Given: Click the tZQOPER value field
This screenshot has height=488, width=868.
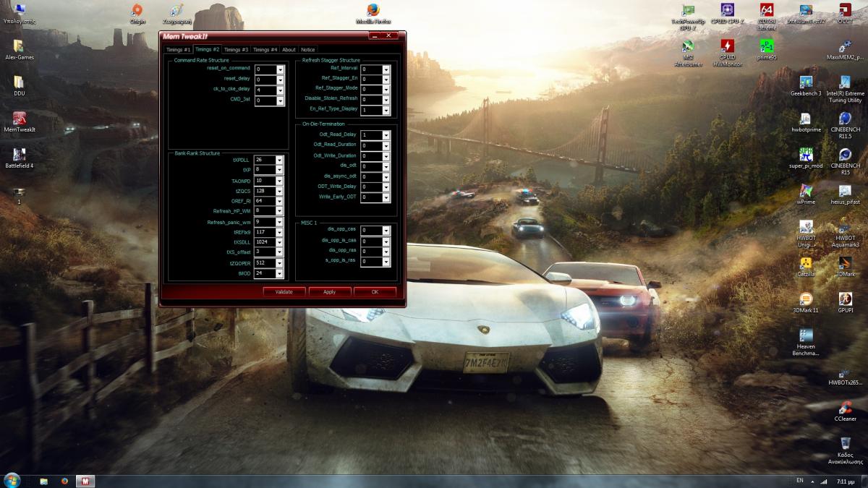Looking at the screenshot, I should [265, 263].
